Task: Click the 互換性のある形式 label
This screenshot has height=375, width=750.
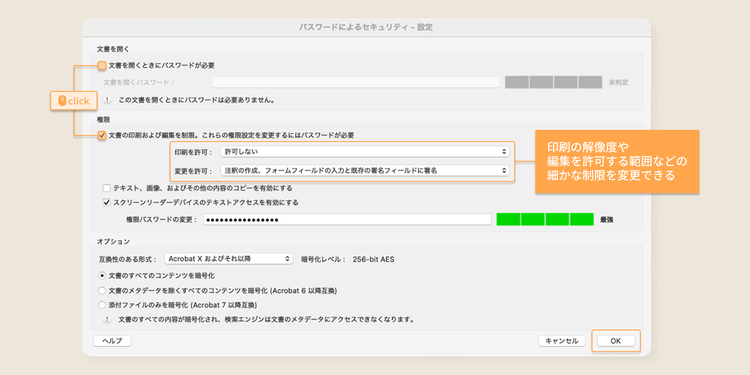Action: pyautogui.click(x=127, y=259)
